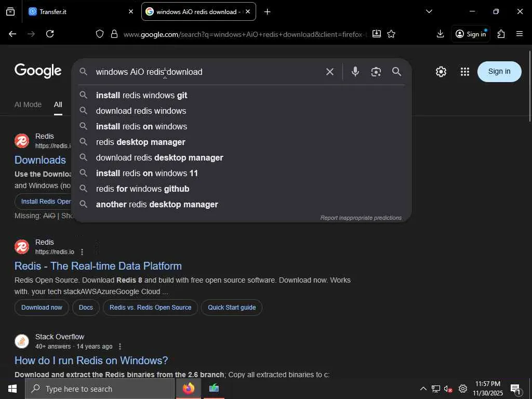View site security padlock details

click(114, 34)
